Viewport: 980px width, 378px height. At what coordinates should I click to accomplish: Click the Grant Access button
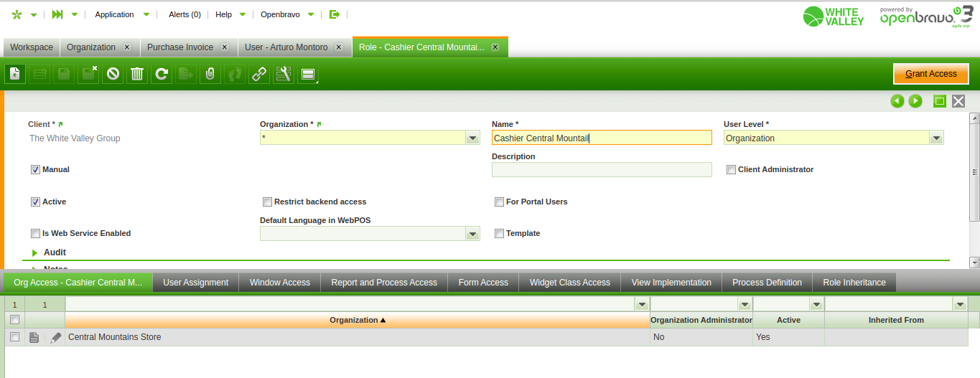click(931, 74)
